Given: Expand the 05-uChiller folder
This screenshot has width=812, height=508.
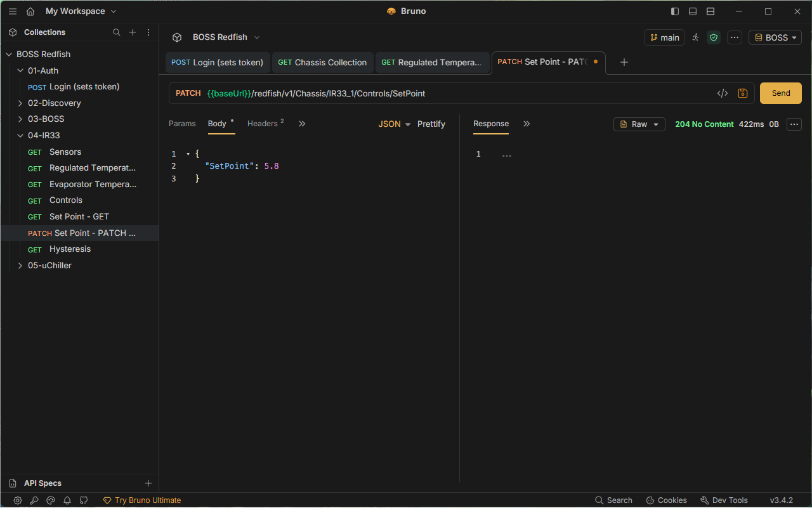Looking at the screenshot, I should point(20,266).
